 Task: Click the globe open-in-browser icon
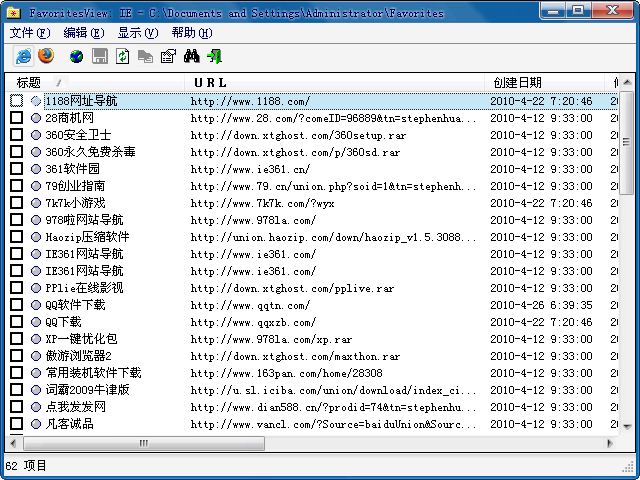77,56
